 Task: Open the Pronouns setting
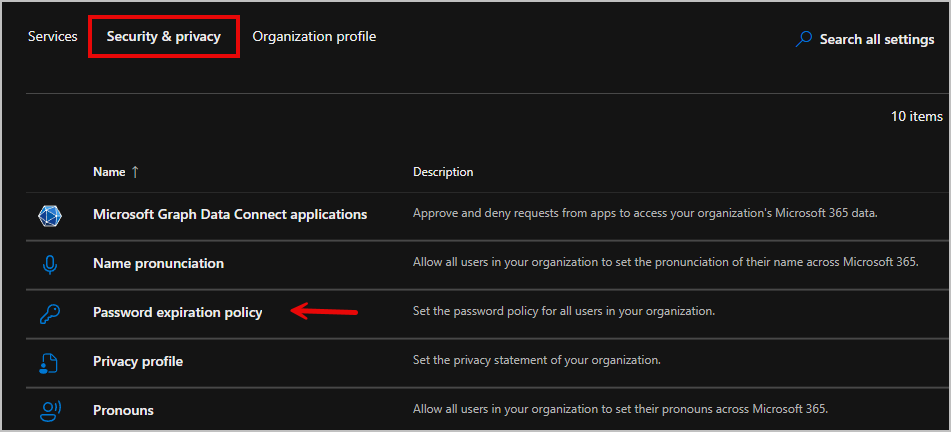123,411
